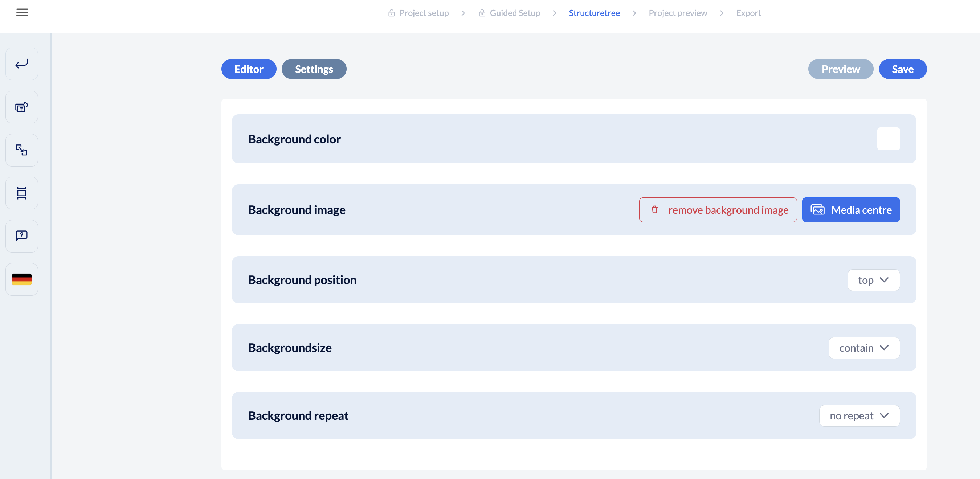Switch to the Editor tab
Viewport: 980px width, 479px height.
(x=249, y=69)
